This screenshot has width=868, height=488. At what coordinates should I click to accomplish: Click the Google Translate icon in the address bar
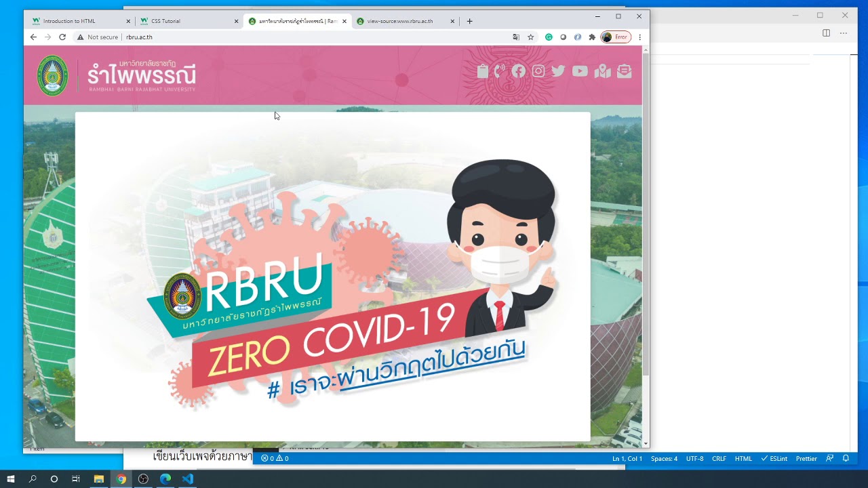coord(516,37)
